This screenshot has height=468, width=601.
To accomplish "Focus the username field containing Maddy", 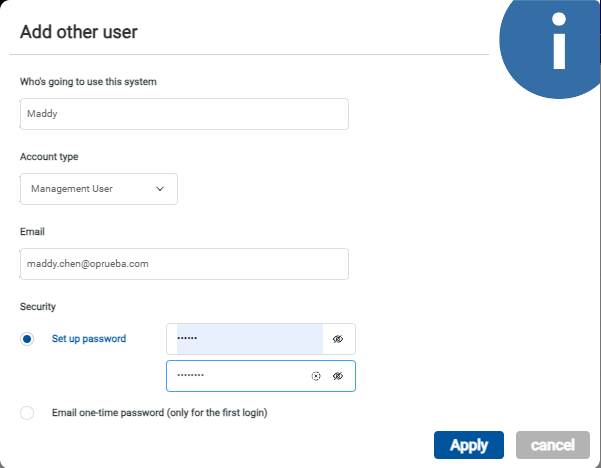I will click(184, 114).
